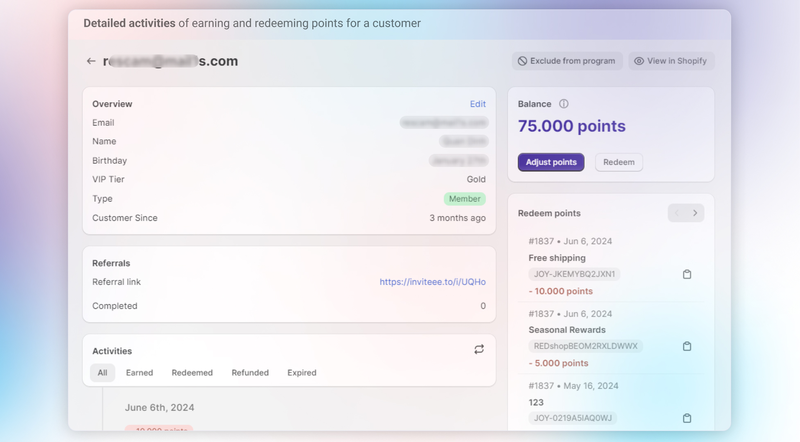Copy the JOY-JKEMYBQ2JXN1 coupon code
The image size is (800, 442).
(687, 274)
